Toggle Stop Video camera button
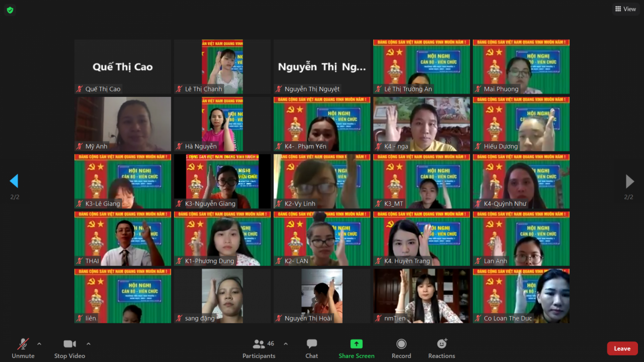The width and height of the screenshot is (644, 362). pyautogui.click(x=70, y=348)
